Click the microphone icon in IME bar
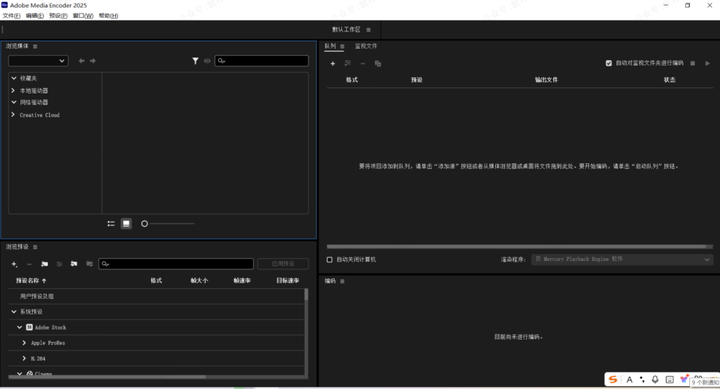 [x=655, y=379]
